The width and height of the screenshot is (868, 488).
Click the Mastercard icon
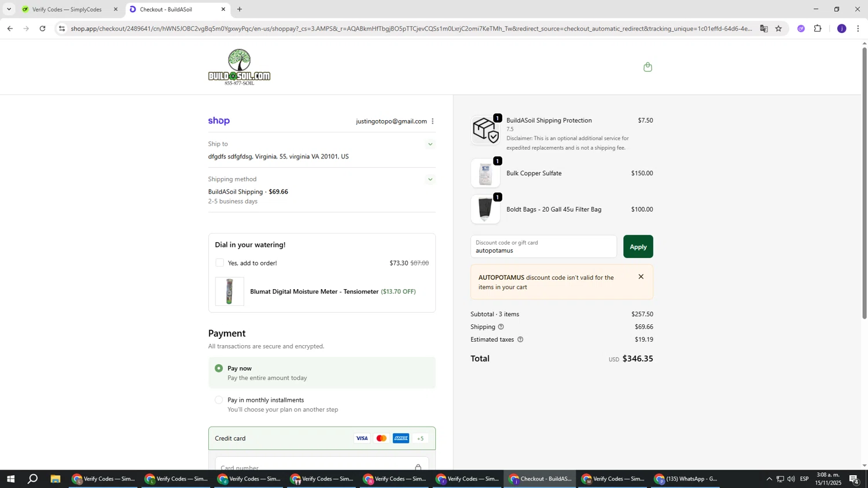pyautogui.click(x=381, y=438)
